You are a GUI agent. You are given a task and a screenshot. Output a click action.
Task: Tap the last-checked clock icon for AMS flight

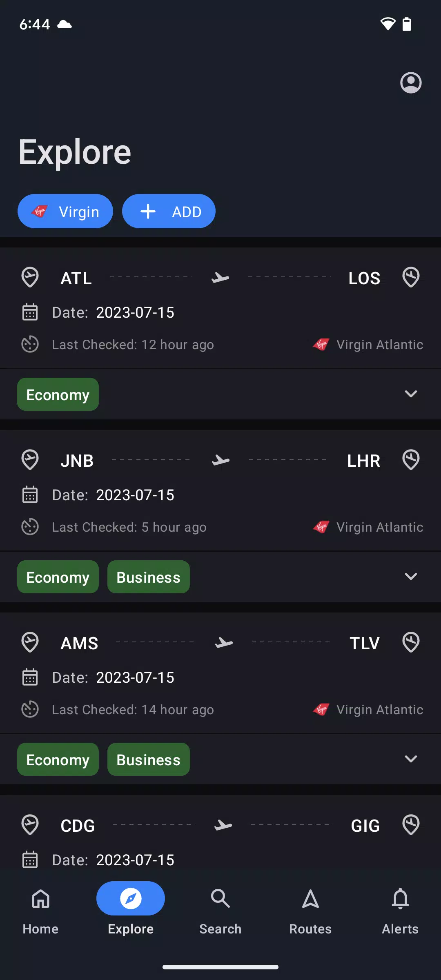point(30,709)
